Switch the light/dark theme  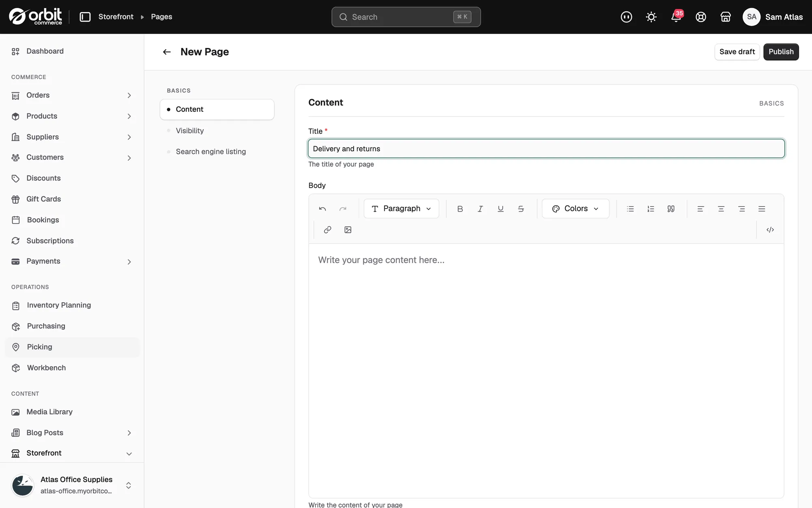651,17
